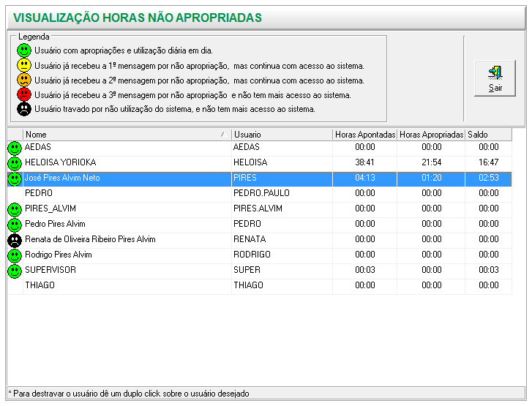Viewport: 532px width, 406px height.
Task: Sort by Horas Apontadas column header
Action: coord(364,135)
